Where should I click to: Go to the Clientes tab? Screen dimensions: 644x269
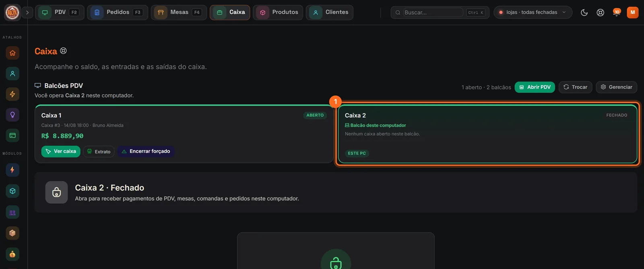click(x=330, y=12)
